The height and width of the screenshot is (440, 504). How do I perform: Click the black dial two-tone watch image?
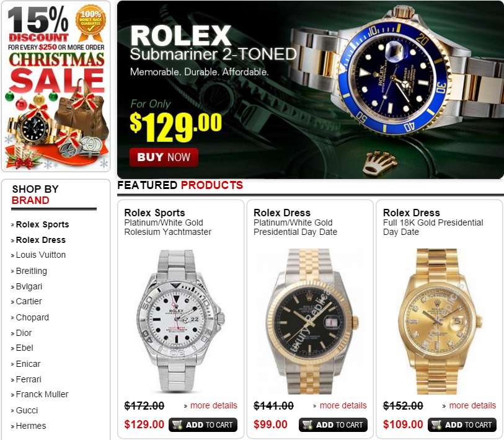311,321
